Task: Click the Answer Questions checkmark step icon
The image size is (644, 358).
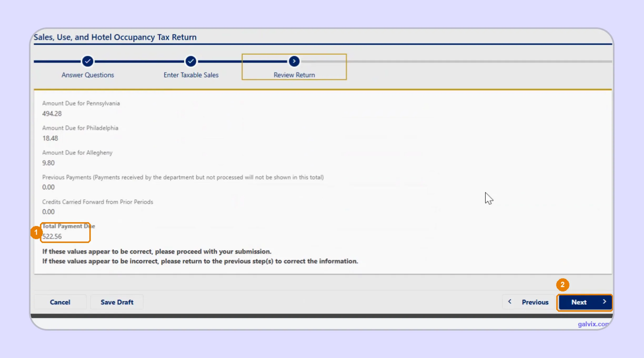Action: [x=88, y=61]
